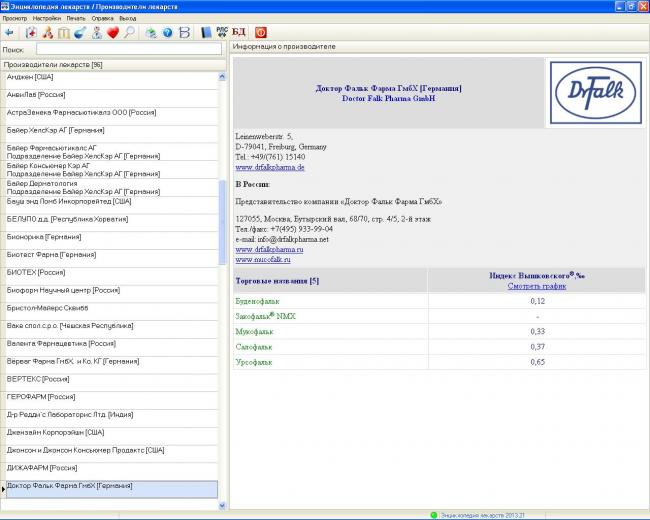Click the green status indicator in status bar

[x=434, y=515]
